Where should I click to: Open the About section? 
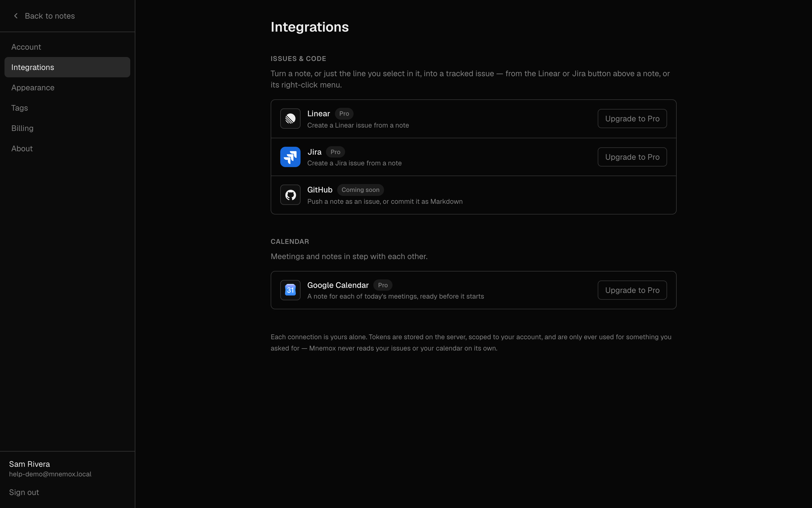point(67,148)
